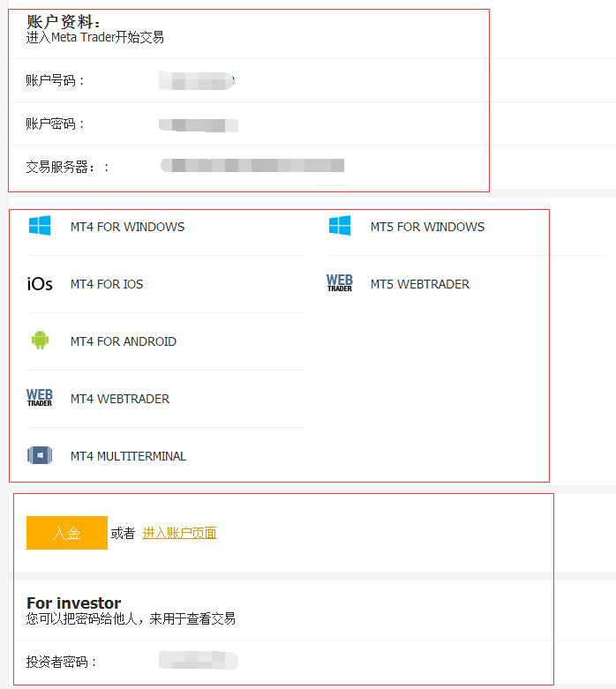Open the MT4 FOR IOS link
This screenshot has width=616, height=689.
[x=107, y=284]
